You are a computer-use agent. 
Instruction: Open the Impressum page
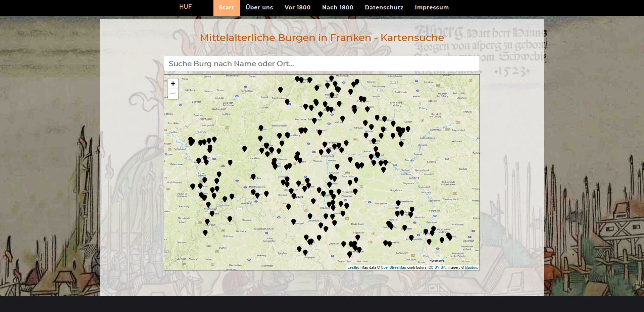point(432,8)
